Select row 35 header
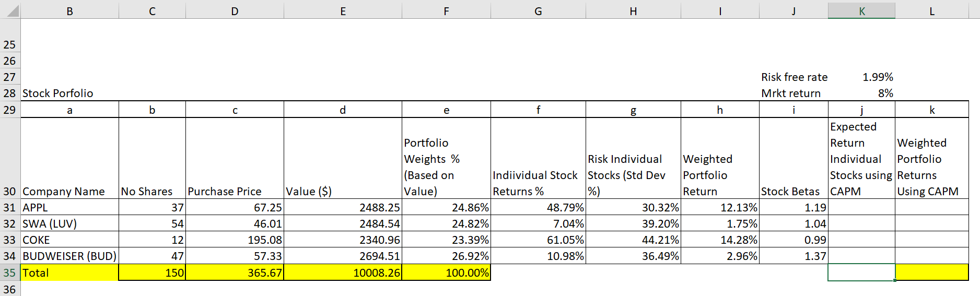This screenshot has width=980, height=296. coord(10,273)
